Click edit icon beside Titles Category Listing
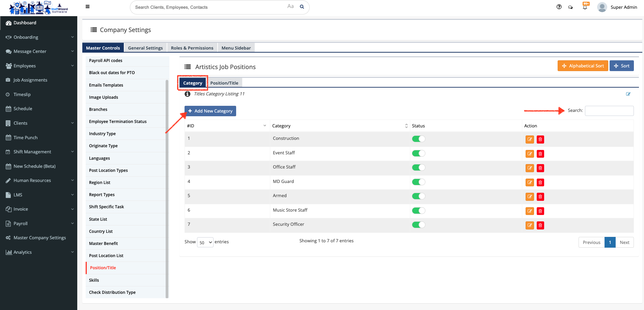 [x=628, y=94]
